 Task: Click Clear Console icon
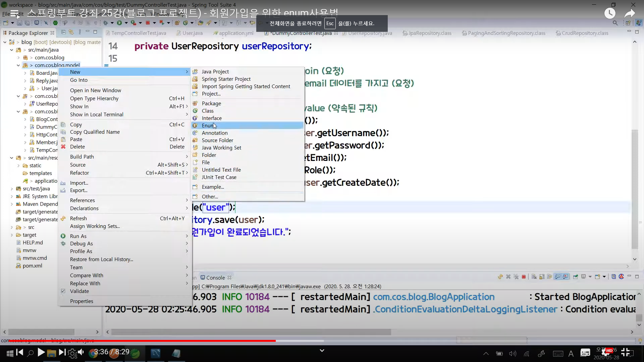point(534,277)
